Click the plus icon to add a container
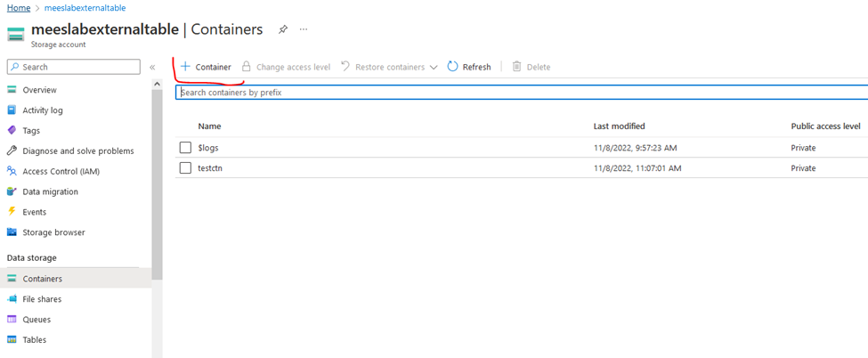Screen dimensions: 868x358 click(185, 67)
